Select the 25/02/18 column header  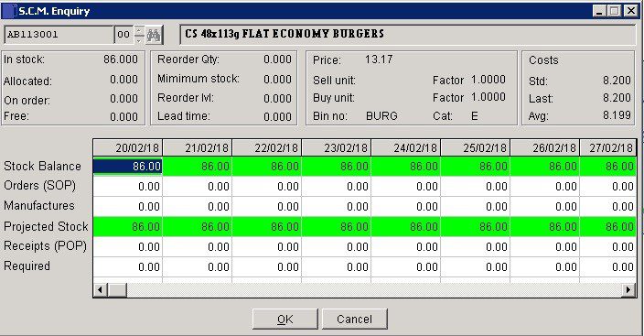475,147
